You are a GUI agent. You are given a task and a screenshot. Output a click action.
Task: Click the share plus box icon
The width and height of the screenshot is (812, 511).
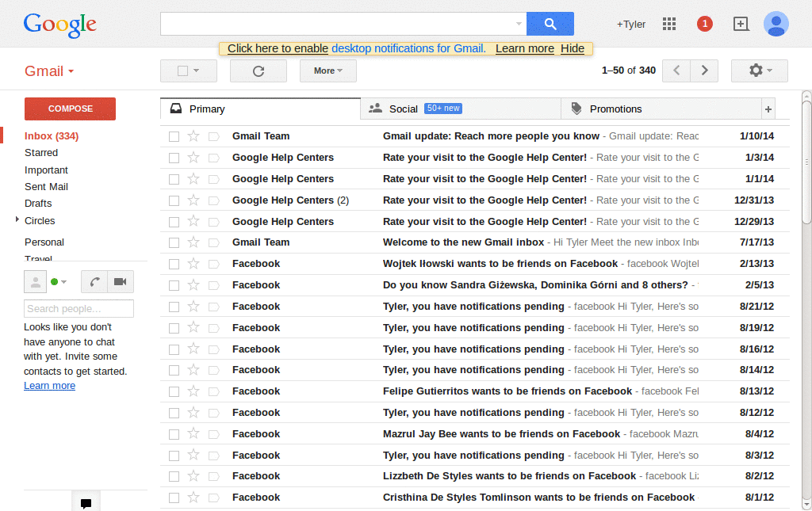741,24
